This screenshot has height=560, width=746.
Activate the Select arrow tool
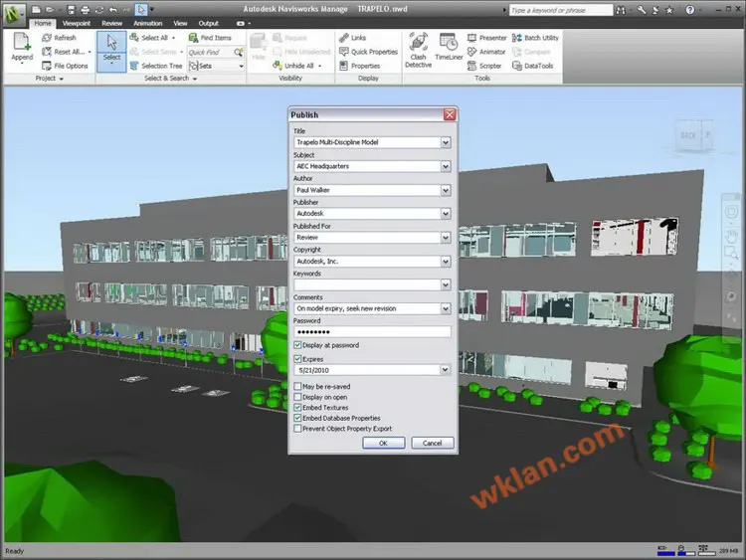(111, 52)
